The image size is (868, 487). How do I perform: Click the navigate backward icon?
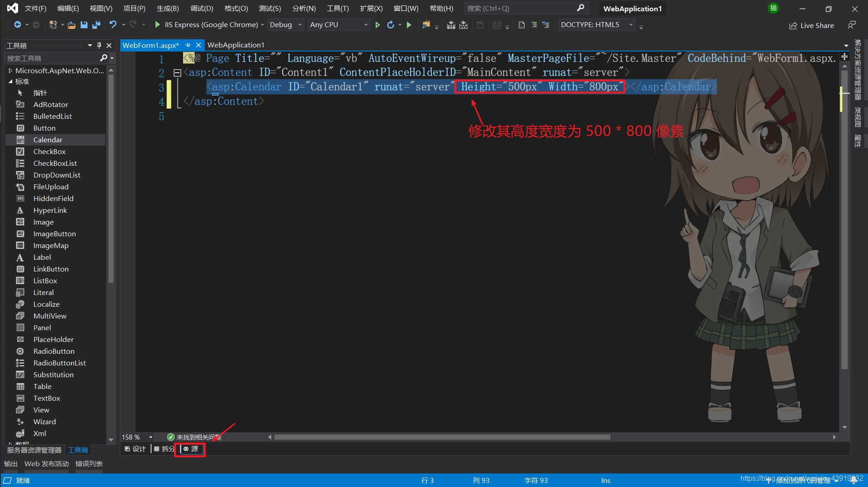[18, 25]
